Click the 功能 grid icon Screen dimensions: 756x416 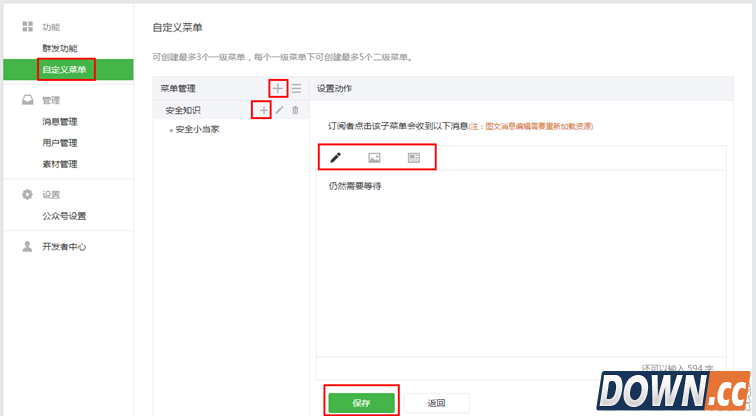pos(28,27)
